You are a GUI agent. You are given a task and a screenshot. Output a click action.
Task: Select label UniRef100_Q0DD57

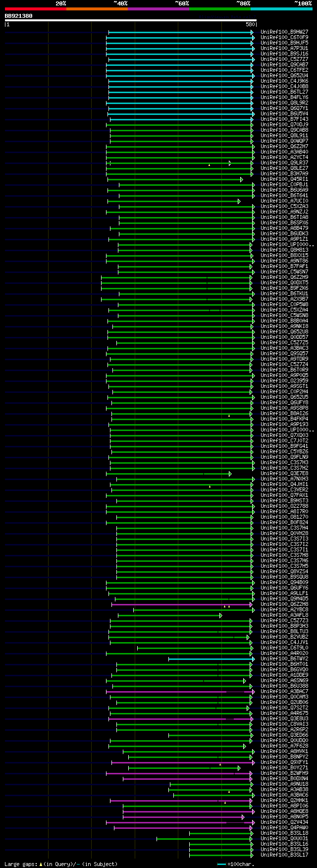tap(284, 337)
